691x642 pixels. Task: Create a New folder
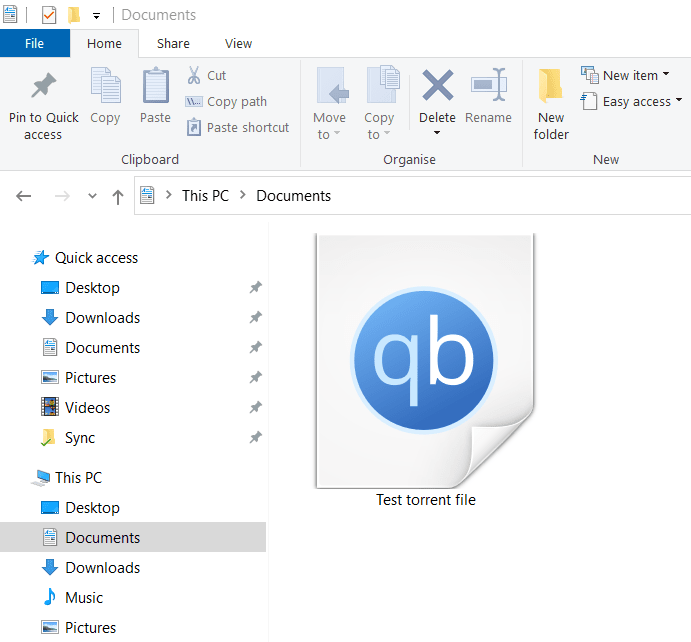(x=551, y=104)
